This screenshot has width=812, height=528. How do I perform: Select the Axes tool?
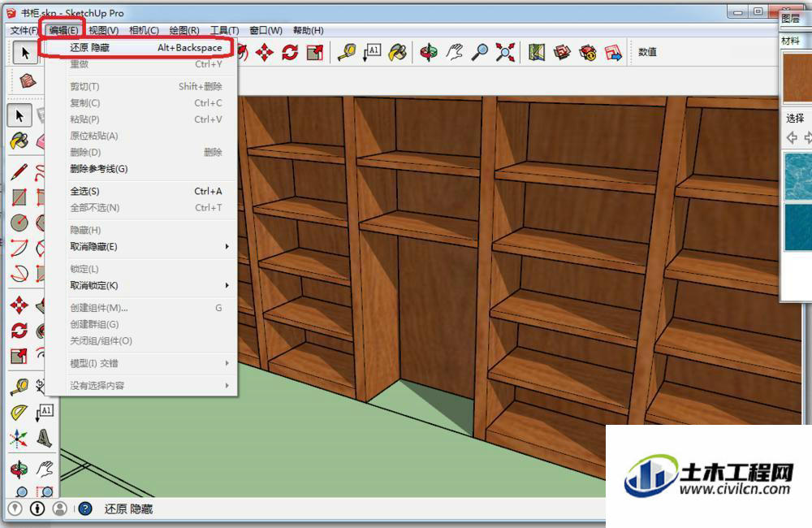(19, 439)
